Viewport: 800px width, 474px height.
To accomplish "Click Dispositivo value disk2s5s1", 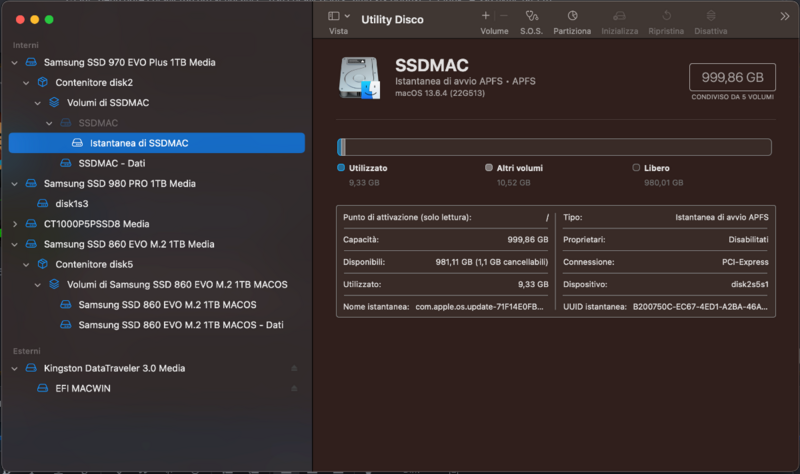I will pyautogui.click(x=749, y=284).
